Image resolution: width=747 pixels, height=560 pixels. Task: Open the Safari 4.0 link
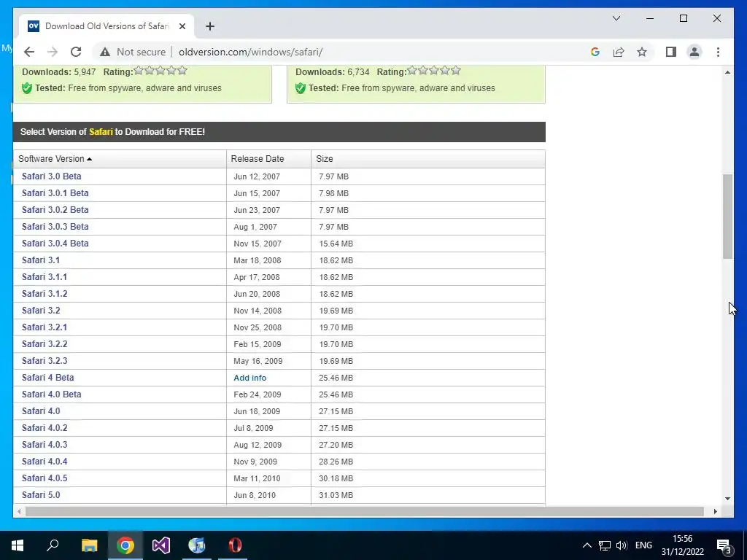41,411
